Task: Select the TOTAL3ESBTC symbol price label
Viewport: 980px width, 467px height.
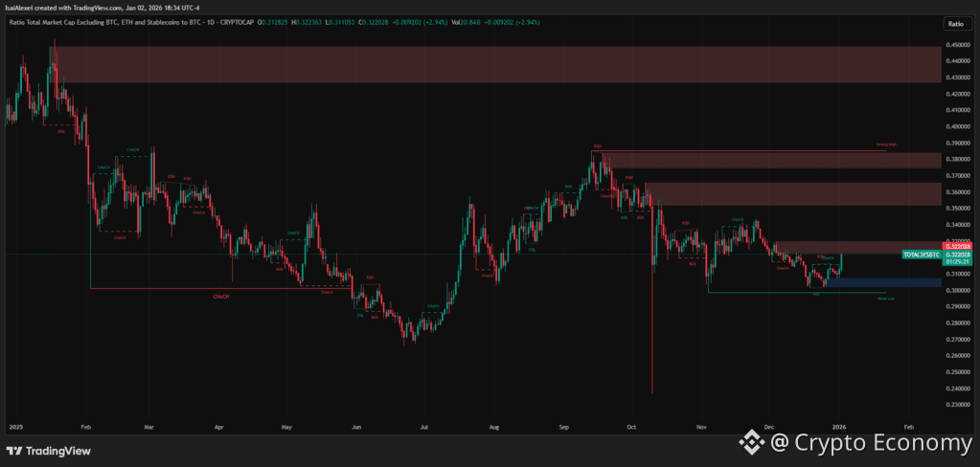Action: tap(922, 255)
